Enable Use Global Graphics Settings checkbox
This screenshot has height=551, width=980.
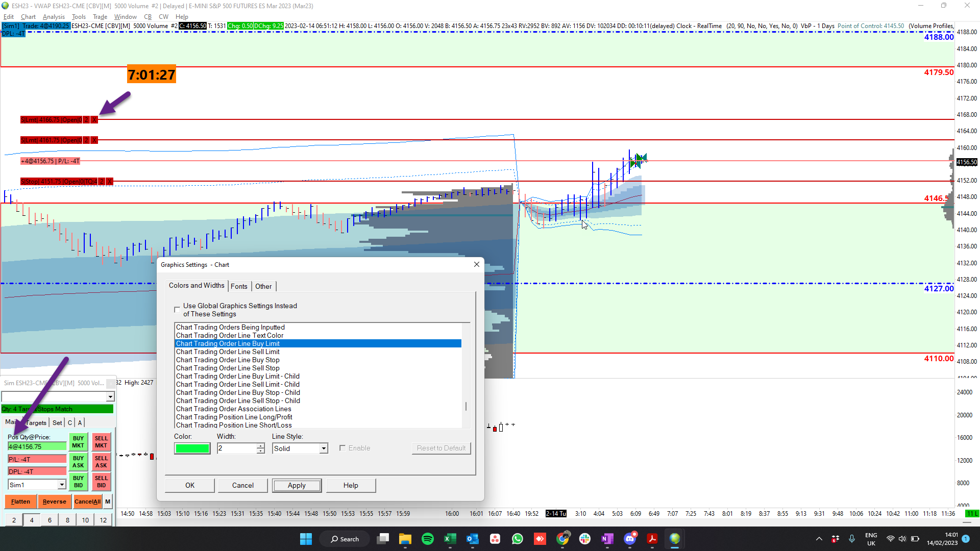tap(177, 310)
